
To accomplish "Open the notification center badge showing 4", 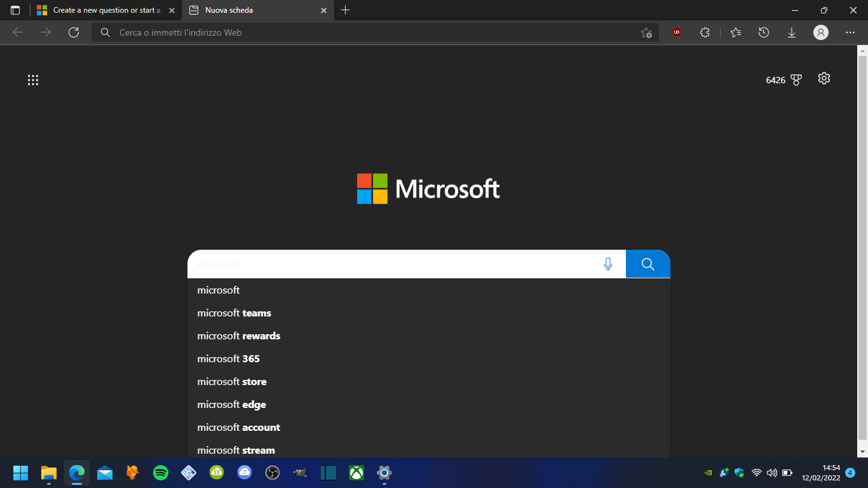I will [x=850, y=473].
